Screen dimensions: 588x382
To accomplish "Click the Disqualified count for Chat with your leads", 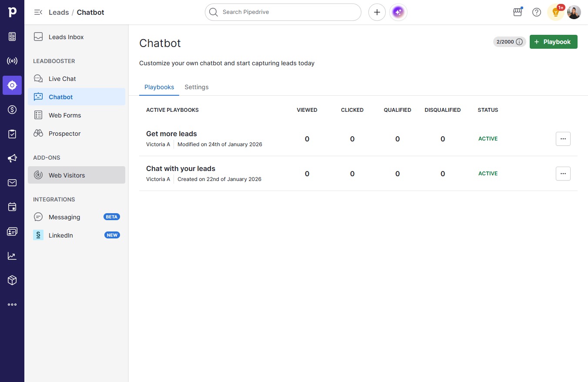I will click(443, 174).
